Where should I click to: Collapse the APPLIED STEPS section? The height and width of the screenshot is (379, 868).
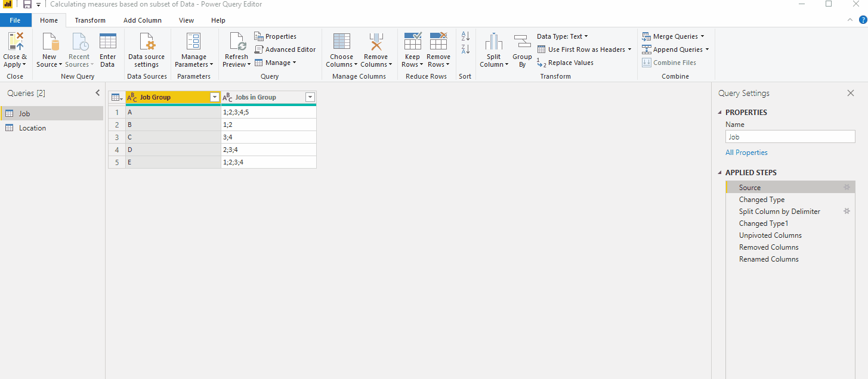click(720, 172)
